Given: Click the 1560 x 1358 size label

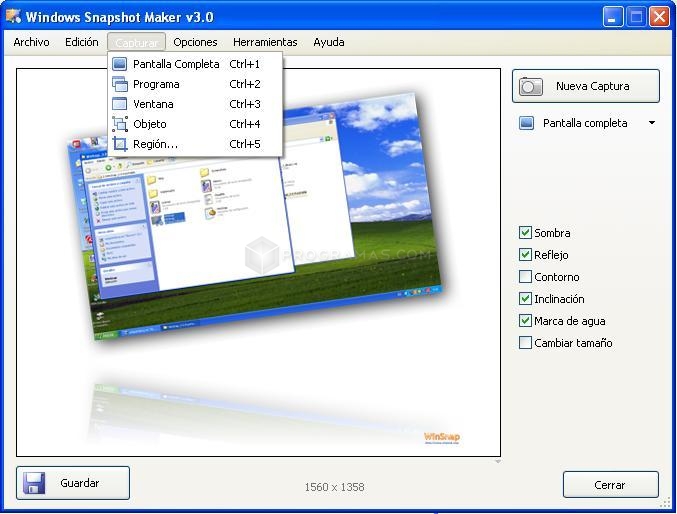Looking at the screenshot, I should [x=334, y=487].
